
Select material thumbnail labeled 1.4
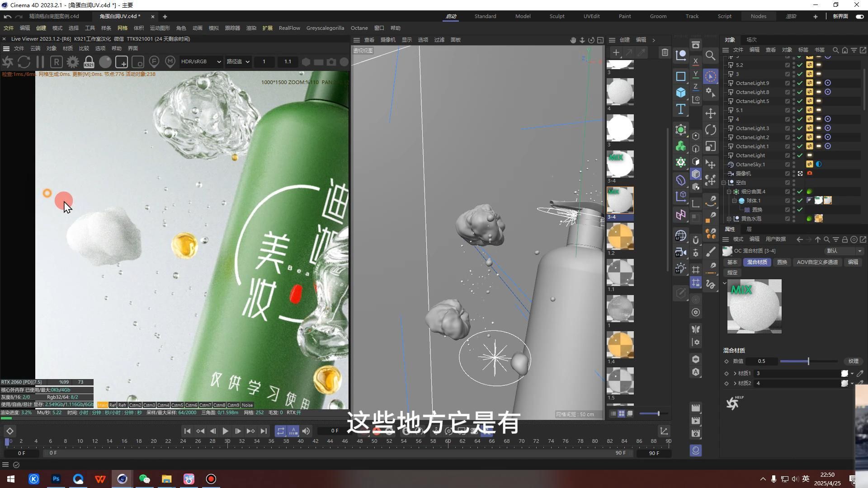pos(620,345)
